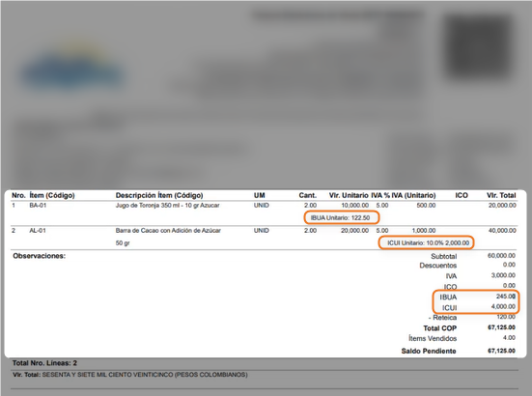This screenshot has height=396, width=532.
Task: Click the blurred company logo
Action: point(71,68)
